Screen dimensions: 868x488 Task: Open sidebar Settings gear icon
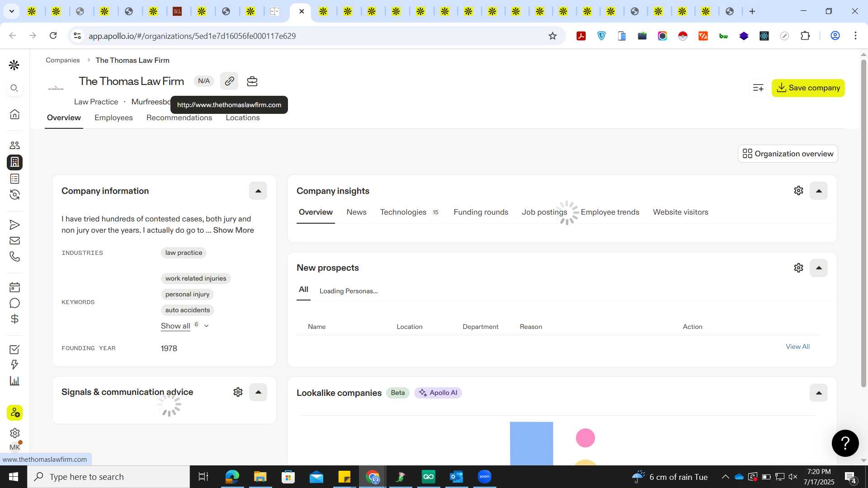(14, 433)
